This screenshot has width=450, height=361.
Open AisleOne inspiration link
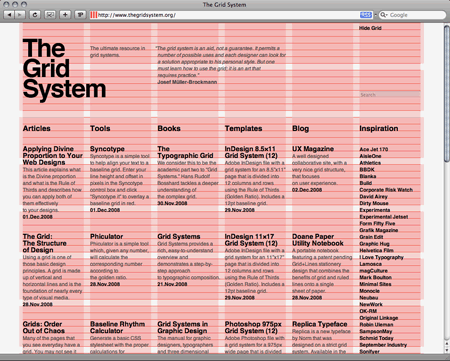[370, 156]
